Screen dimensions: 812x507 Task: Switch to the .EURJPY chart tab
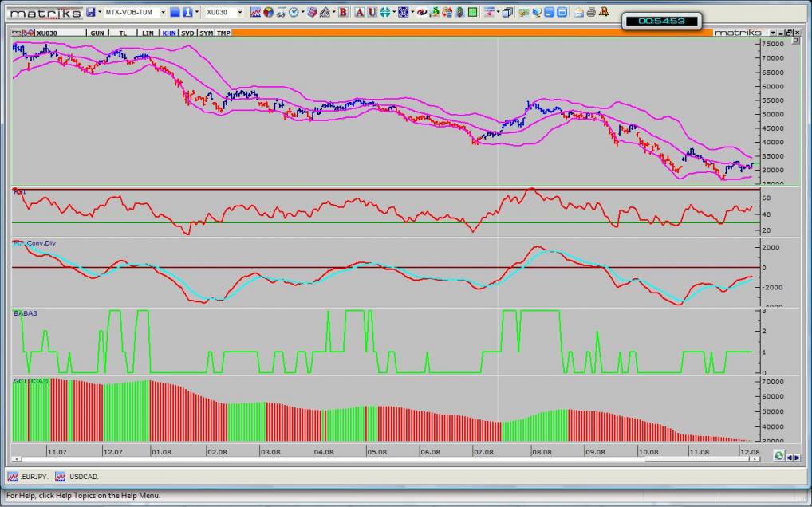pos(29,477)
